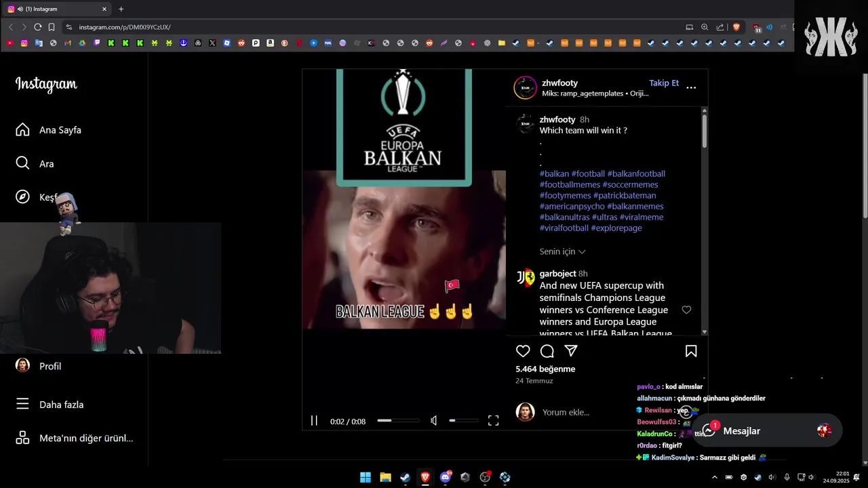Screen dimensions: 868x488
Task: Open File Explorer from taskbar
Action: click(x=385, y=477)
